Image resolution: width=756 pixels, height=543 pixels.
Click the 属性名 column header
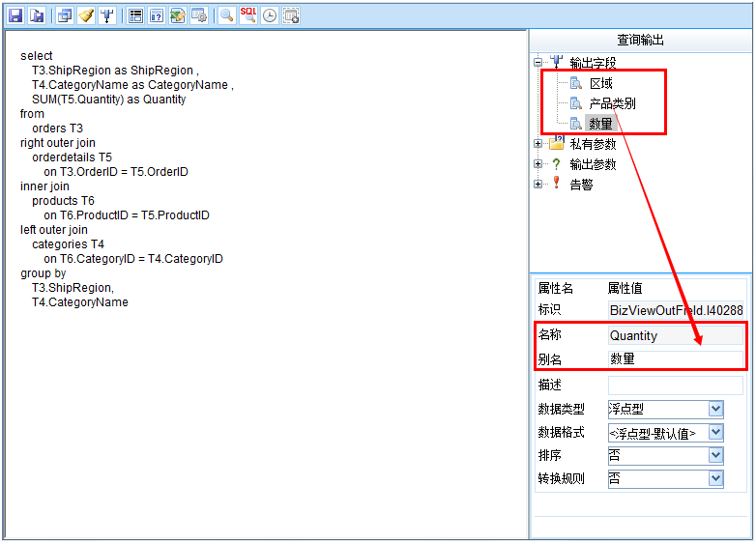point(556,288)
